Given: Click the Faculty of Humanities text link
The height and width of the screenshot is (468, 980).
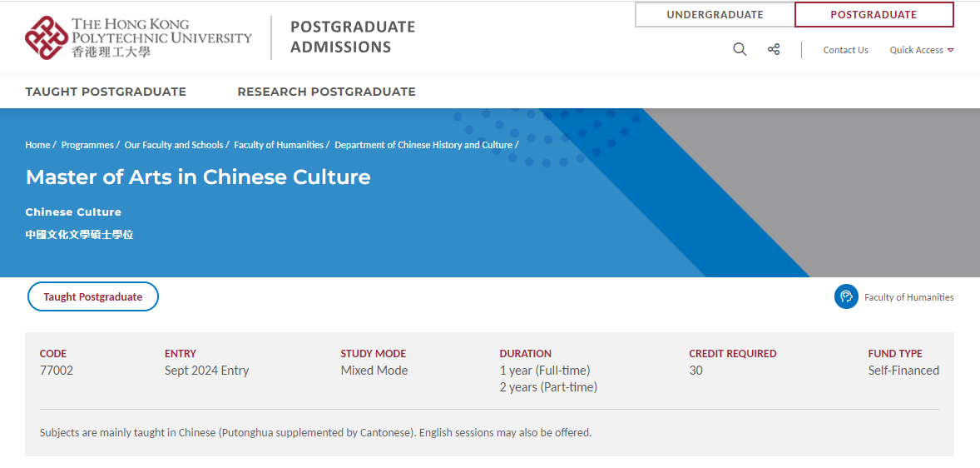Looking at the screenshot, I should (x=908, y=297).
